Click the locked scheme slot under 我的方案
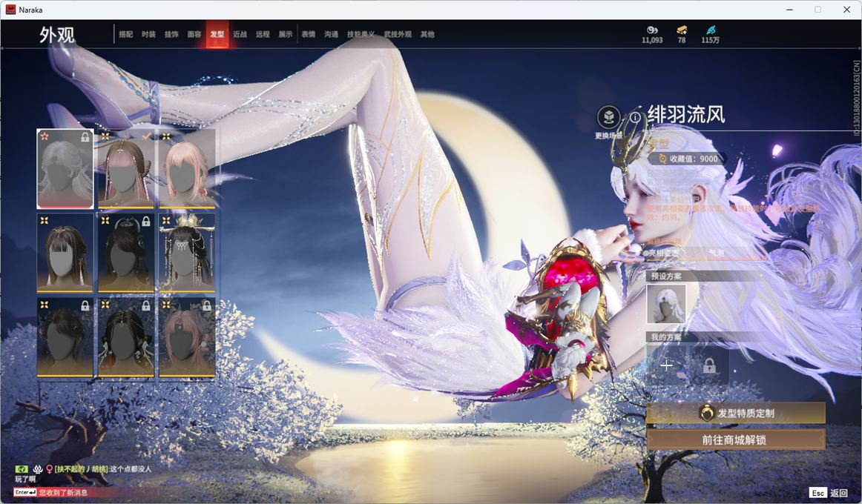862x504 pixels. (x=709, y=365)
